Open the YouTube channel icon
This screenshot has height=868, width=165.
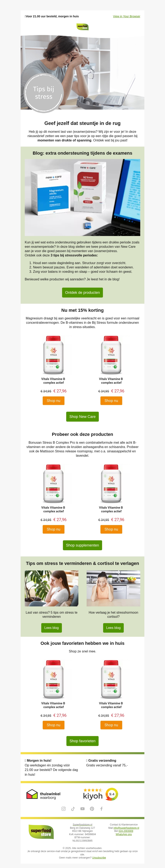click(x=82, y=809)
